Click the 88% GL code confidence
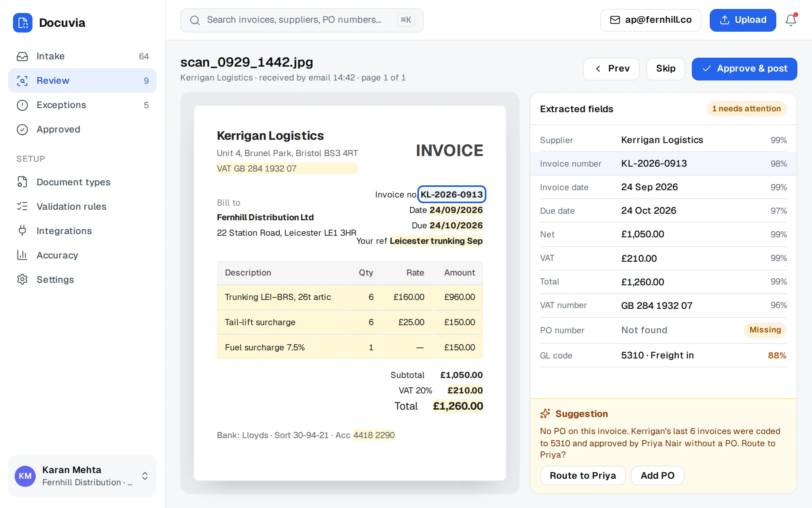The width and height of the screenshot is (812, 508). click(777, 355)
